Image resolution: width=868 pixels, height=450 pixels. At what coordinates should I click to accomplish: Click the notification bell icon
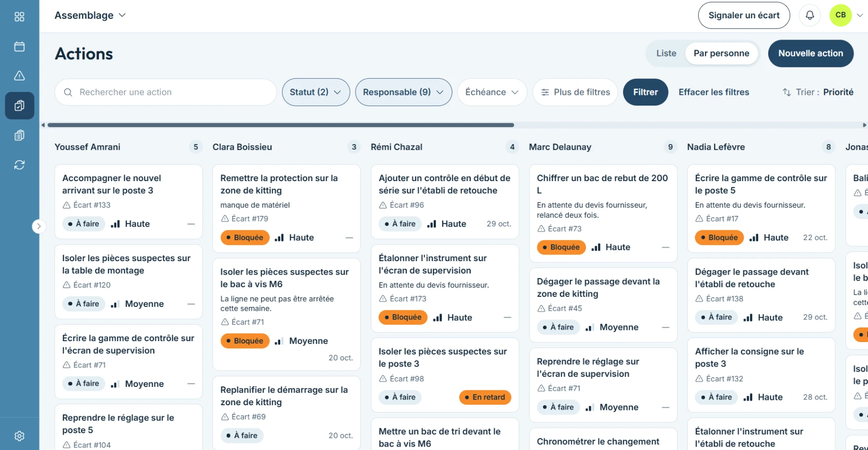(x=810, y=15)
